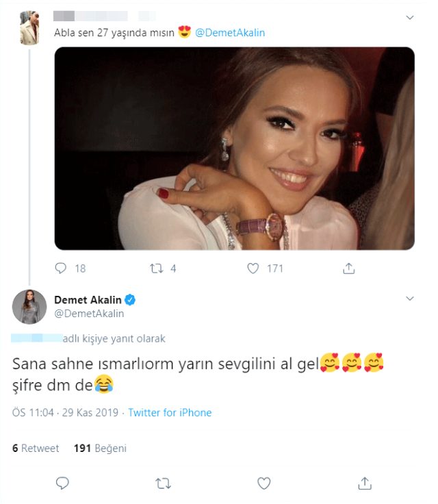
Task: View the 6 Retweet list
Action: 36,449
